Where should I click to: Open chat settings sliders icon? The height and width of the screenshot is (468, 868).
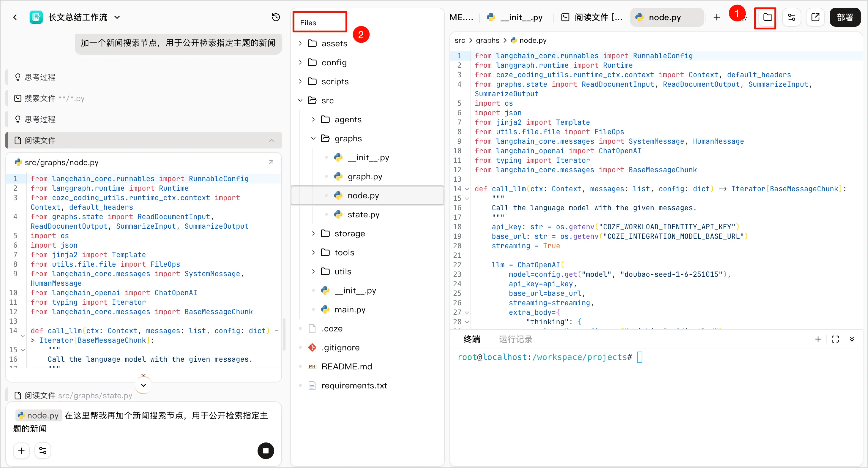43,451
